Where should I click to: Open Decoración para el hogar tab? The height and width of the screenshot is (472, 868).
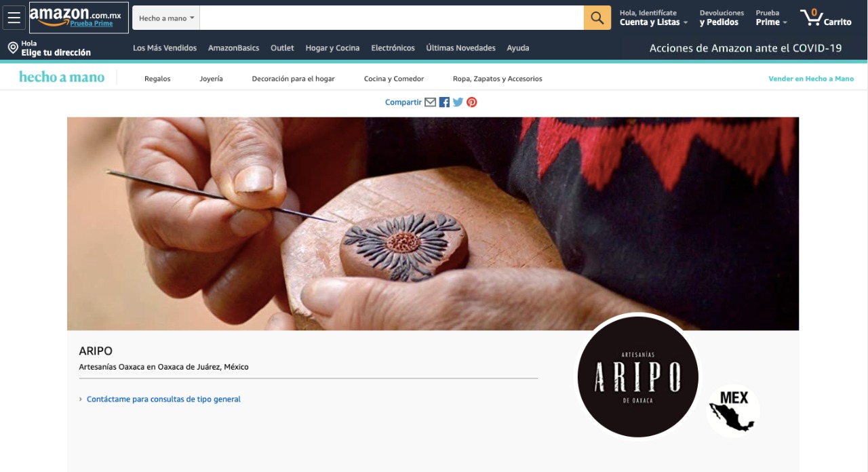click(x=293, y=79)
